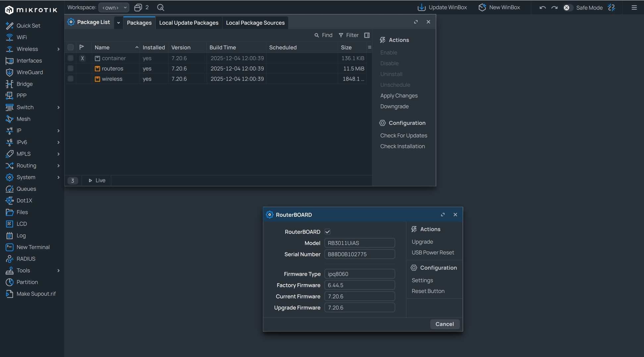
Task: Expand the Tools submenu
Action: coord(58,271)
